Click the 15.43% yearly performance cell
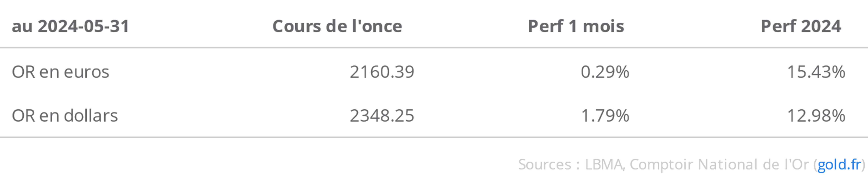 816,72
